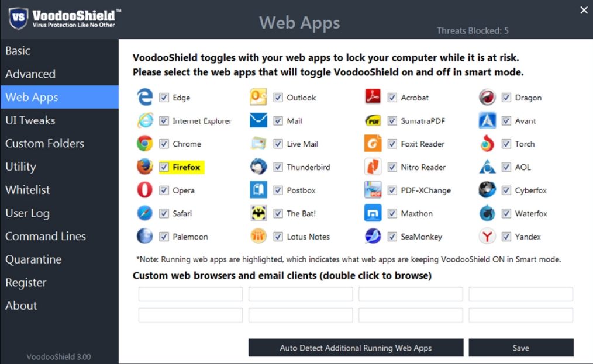Click the Torch browser icon
This screenshot has height=364, width=593.
click(487, 144)
